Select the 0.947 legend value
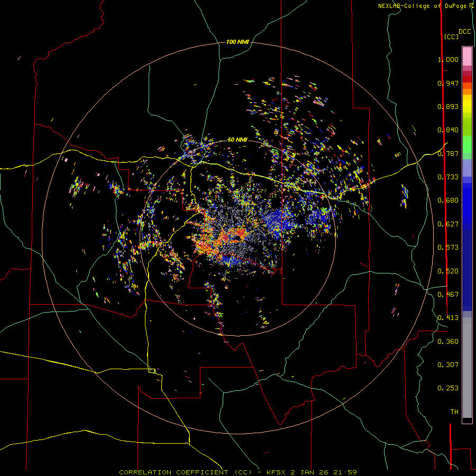Screen dimensions: 476x476 click(448, 83)
